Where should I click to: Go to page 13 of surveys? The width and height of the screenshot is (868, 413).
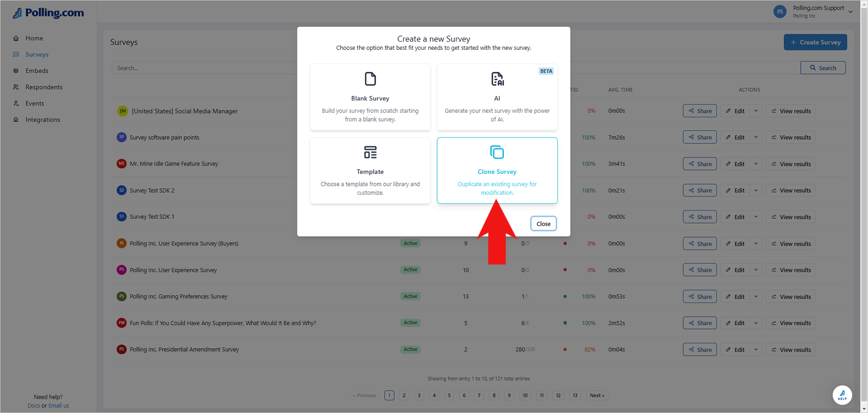coord(575,395)
